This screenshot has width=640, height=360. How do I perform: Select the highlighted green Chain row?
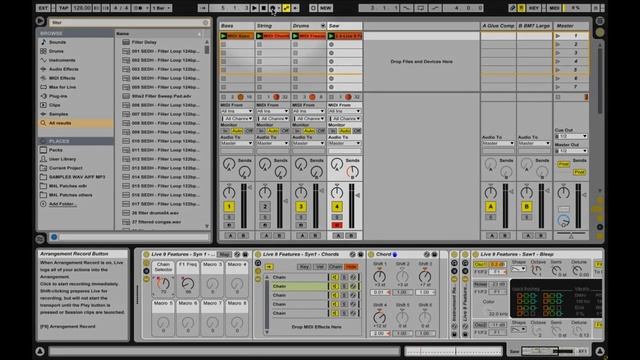(300, 286)
